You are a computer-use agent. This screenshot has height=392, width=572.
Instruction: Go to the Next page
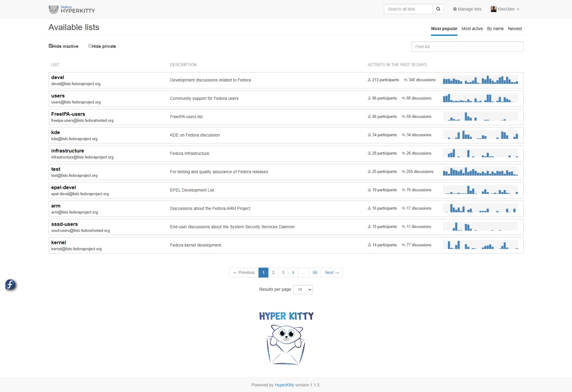pyautogui.click(x=332, y=273)
